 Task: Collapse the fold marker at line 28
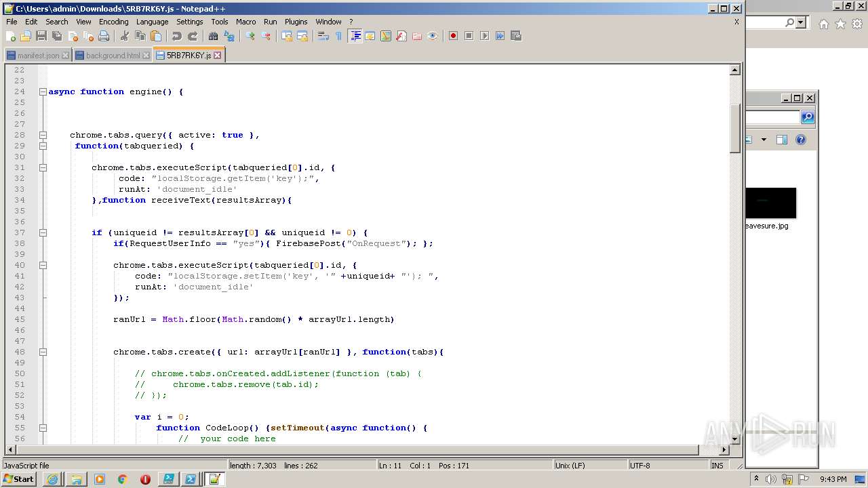pos(43,135)
